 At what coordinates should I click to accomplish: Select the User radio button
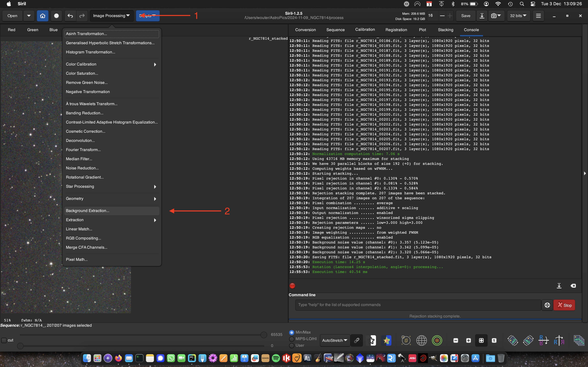pyautogui.click(x=292, y=345)
